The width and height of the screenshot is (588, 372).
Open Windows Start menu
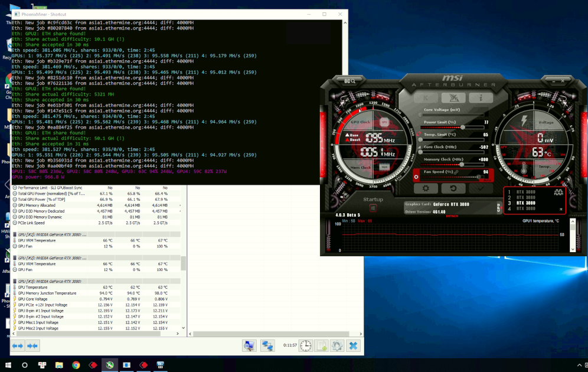tap(8, 365)
